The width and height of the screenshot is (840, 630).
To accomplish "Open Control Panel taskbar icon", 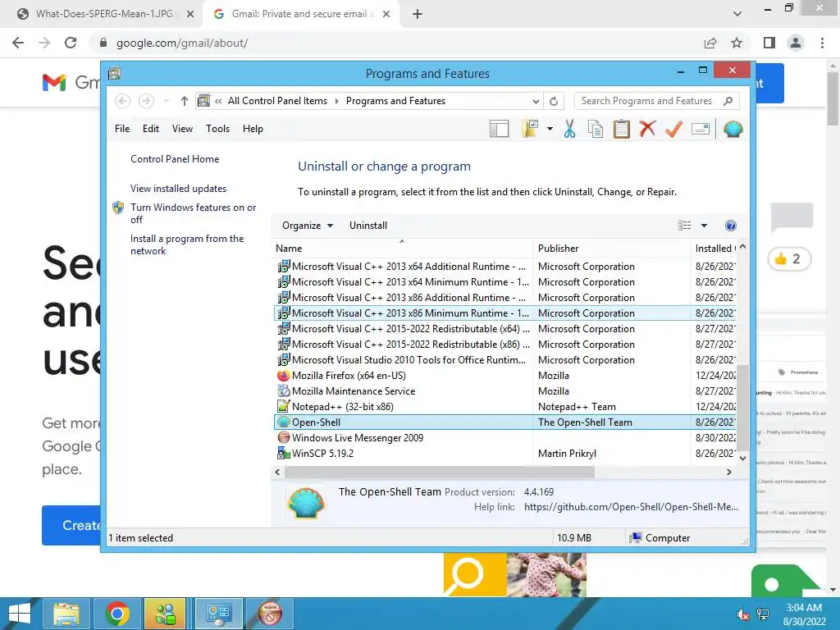I will click(x=218, y=614).
